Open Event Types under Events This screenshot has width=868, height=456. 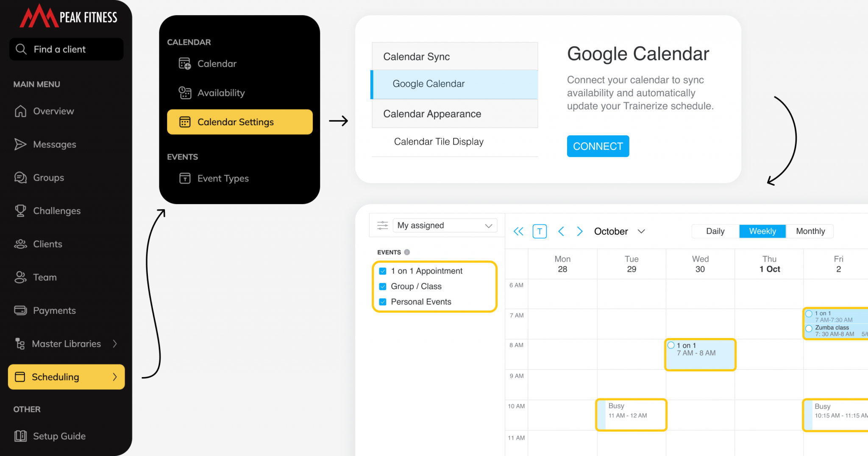point(223,178)
